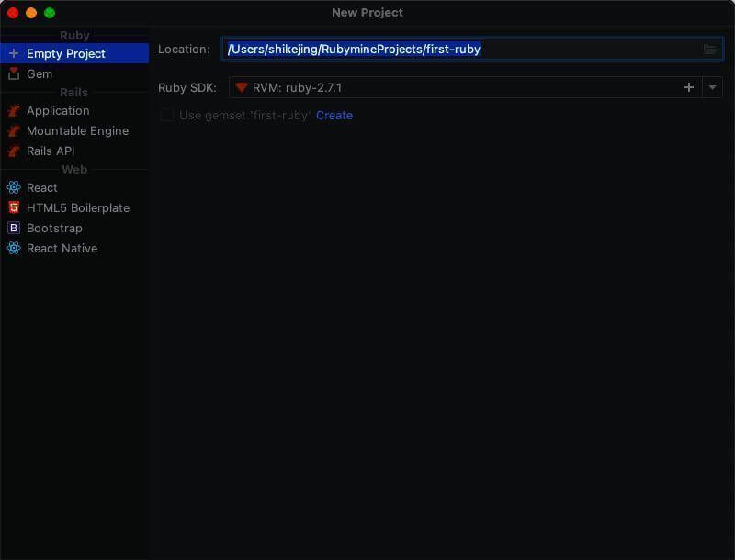Click the Rails API icon
Screen dimensions: 735x560
[x=14, y=151]
